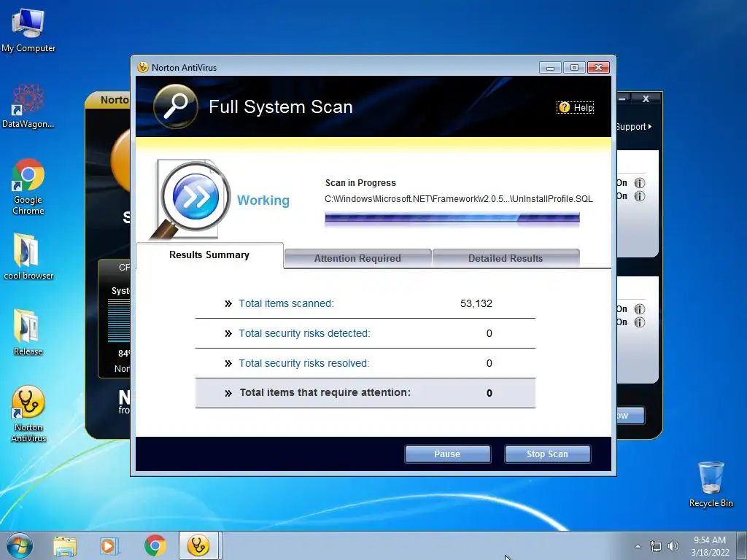Screen dimensions: 747x560
Task: Open the Detailed Results tab
Action: pyautogui.click(x=506, y=258)
